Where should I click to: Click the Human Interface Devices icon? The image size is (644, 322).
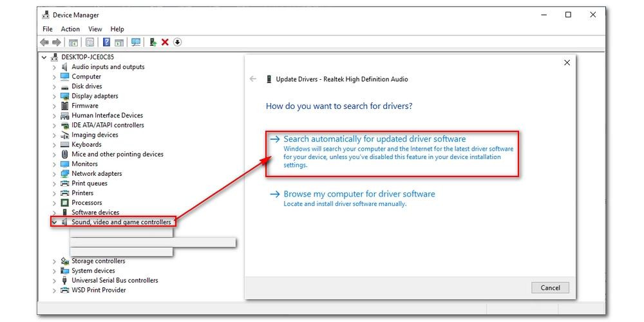point(64,115)
